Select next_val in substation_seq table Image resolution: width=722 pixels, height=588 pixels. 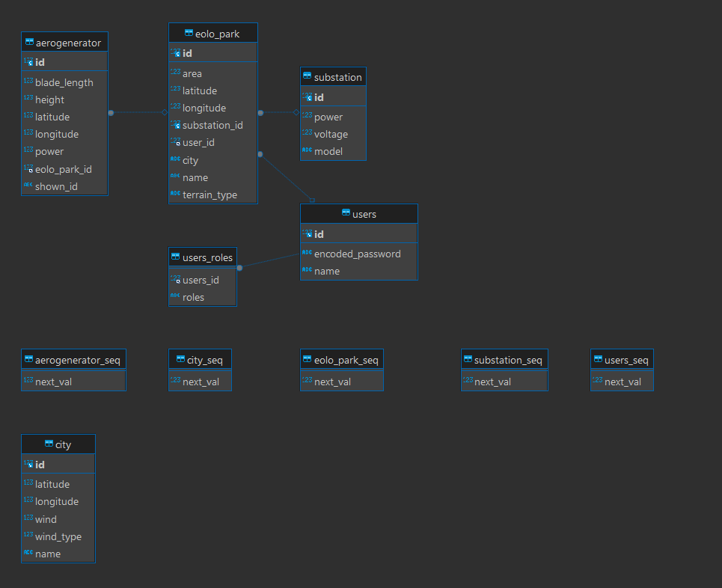click(505, 382)
